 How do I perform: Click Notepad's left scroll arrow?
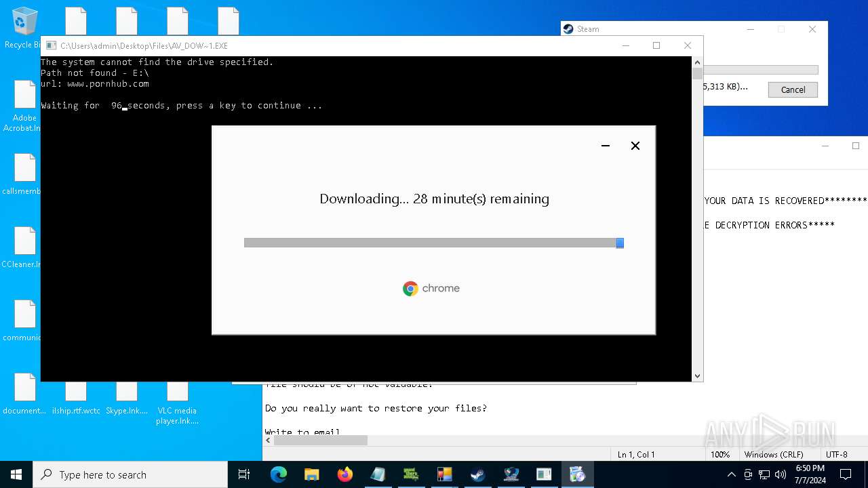click(x=268, y=441)
